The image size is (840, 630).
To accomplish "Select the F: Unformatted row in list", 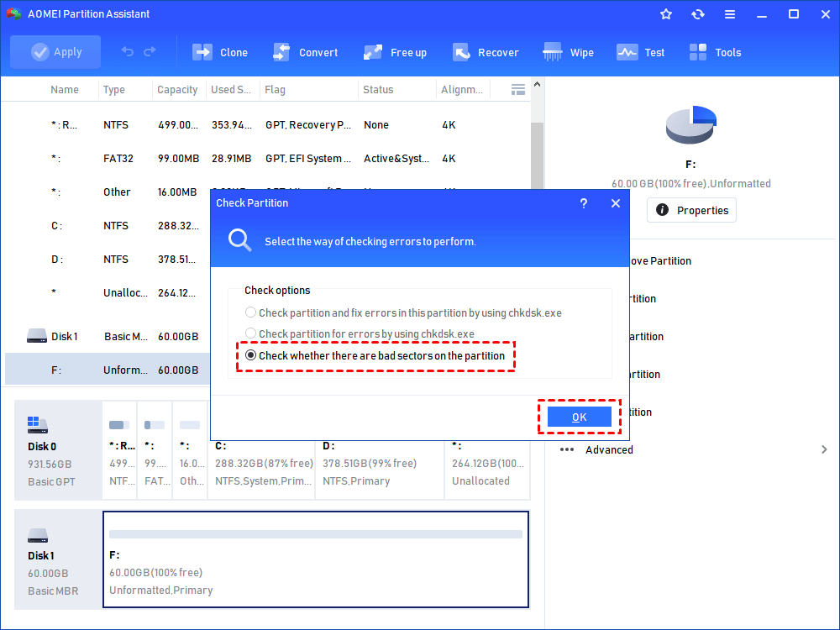I will pos(108,370).
